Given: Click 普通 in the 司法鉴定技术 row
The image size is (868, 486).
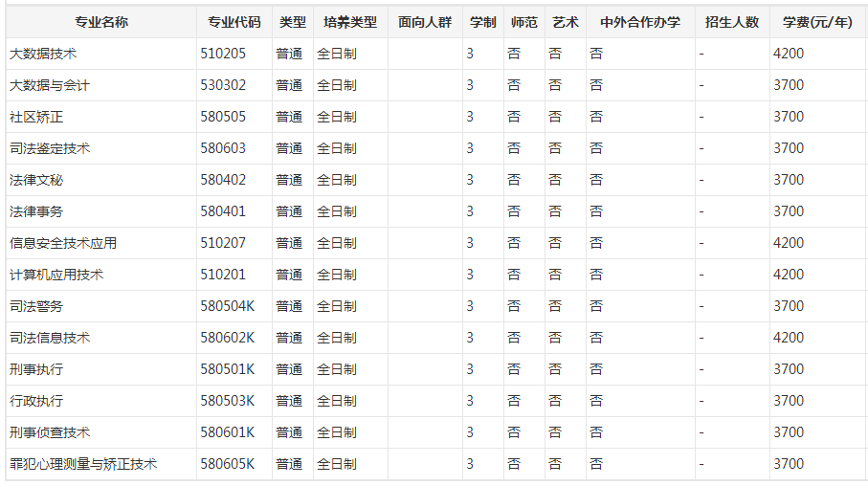Looking at the screenshot, I should [289, 148].
